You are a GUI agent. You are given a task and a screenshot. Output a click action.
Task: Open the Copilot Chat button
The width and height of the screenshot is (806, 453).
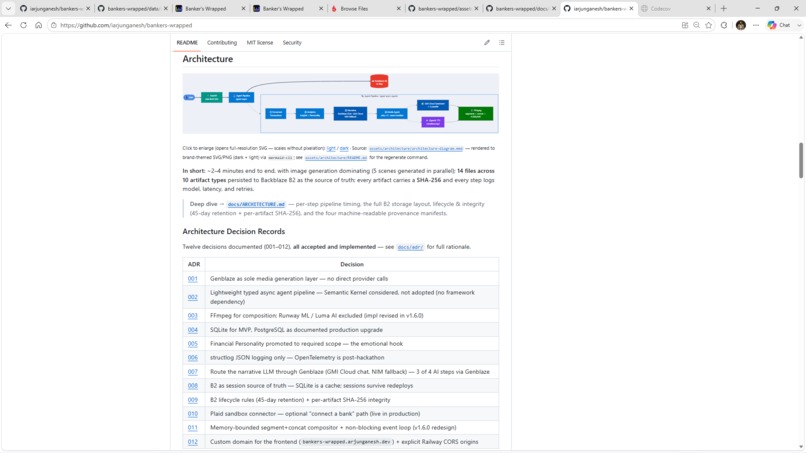click(779, 25)
